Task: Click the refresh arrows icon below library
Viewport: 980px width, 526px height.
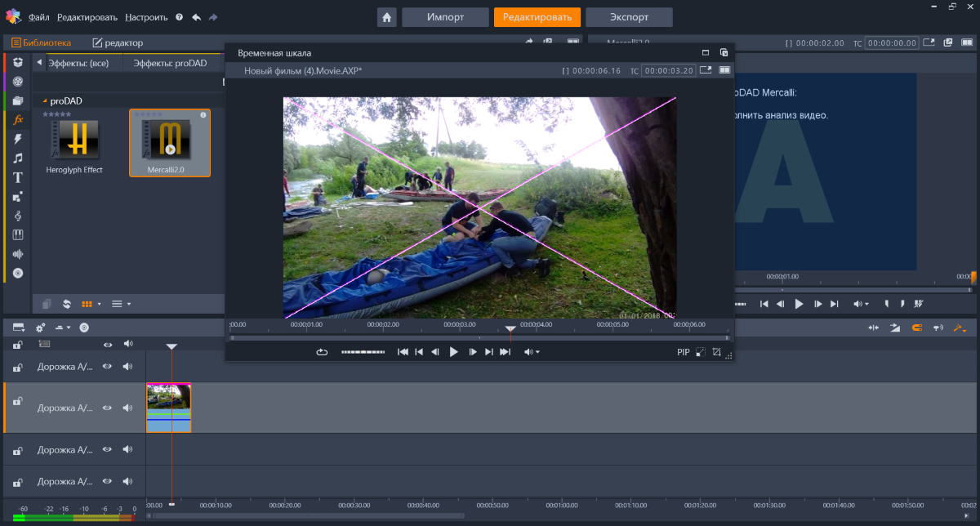Action: pyautogui.click(x=67, y=304)
